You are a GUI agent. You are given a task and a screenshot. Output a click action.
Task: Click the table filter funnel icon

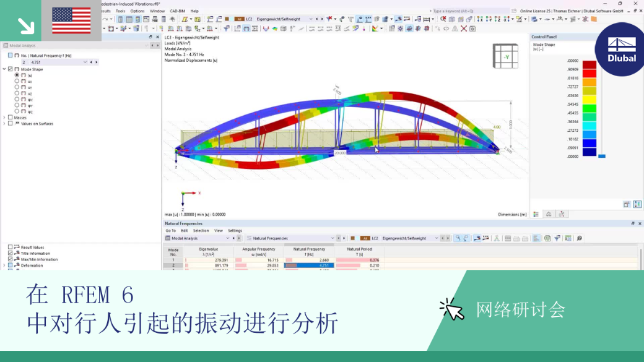pyautogui.click(x=557, y=238)
